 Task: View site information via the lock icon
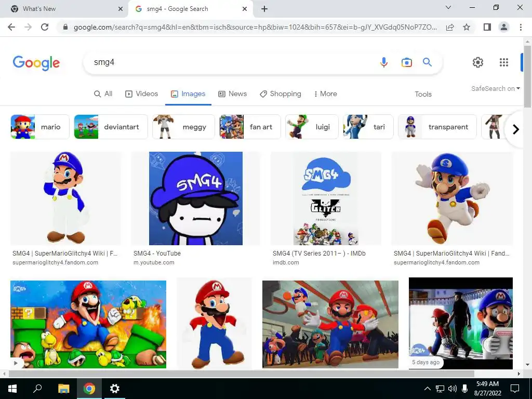[x=65, y=27]
